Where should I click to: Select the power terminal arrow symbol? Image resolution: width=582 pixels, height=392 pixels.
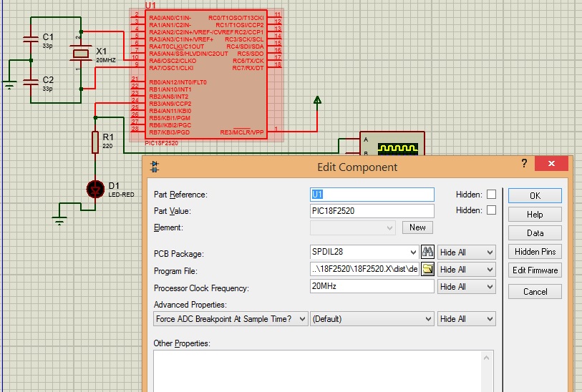(x=317, y=102)
